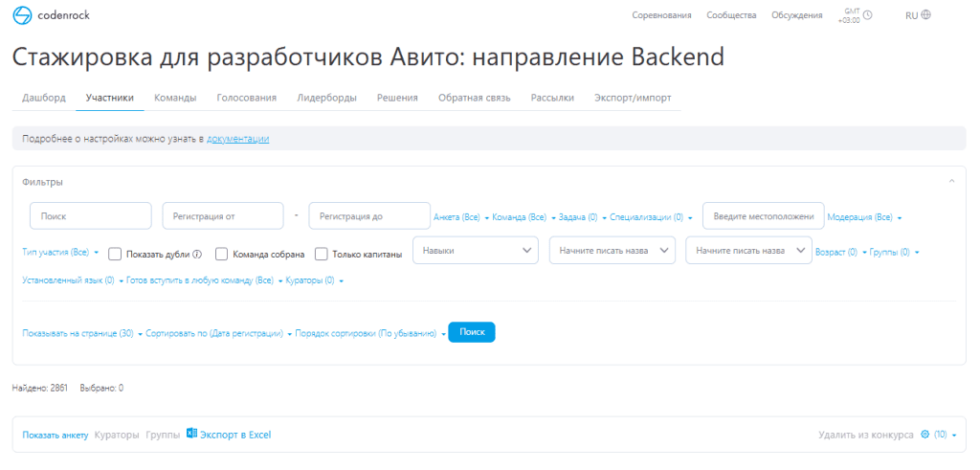
Task: Focus the Введите местоположение field
Action: coord(764,215)
